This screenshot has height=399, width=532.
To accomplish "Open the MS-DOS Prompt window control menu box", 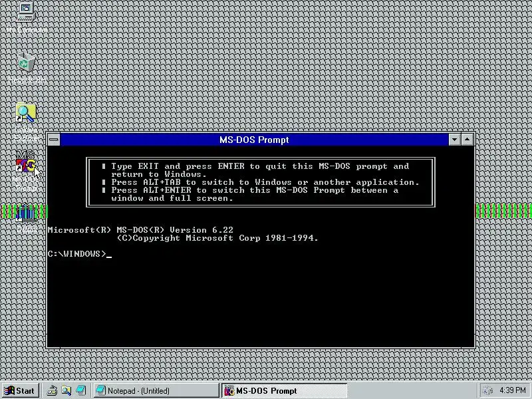I will 54,140.
